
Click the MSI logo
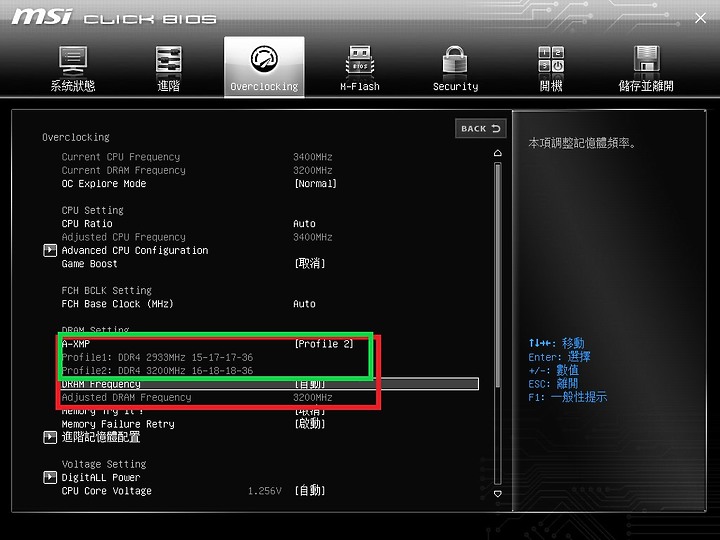(x=42, y=17)
